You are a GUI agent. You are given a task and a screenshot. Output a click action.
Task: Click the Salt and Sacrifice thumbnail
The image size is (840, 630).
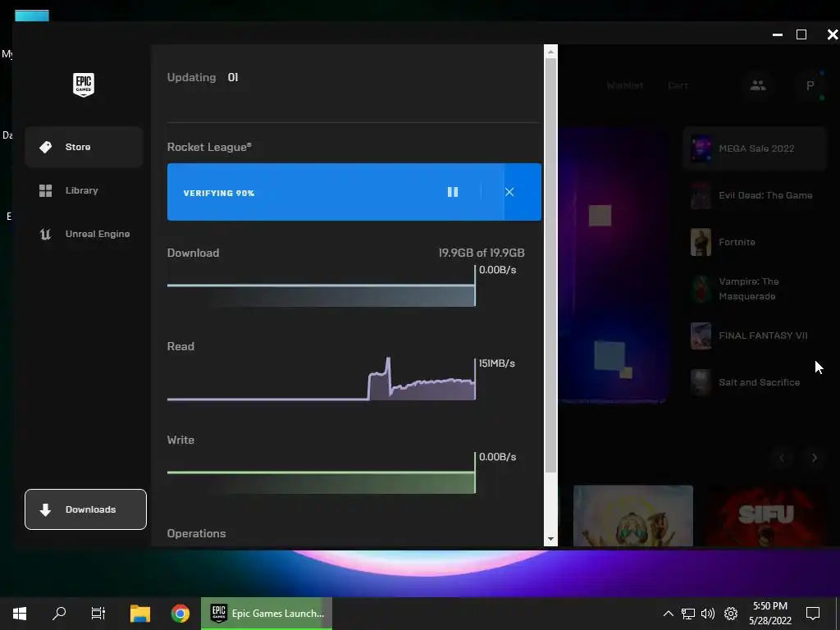click(x=701, y=382)
